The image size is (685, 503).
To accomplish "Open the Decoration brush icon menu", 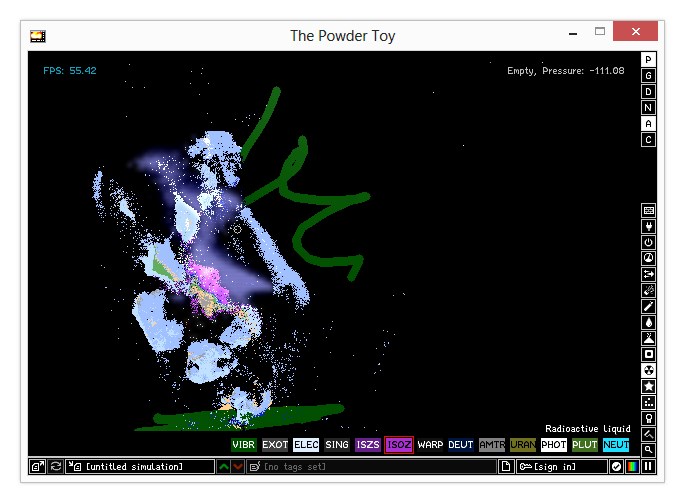I will [x=649, y=434].
